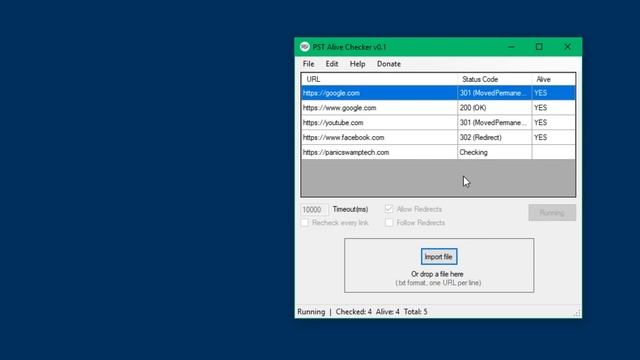Click the 301 status of youtube.com row
This screenshot has width=640, height=360.
click(494, 122)
